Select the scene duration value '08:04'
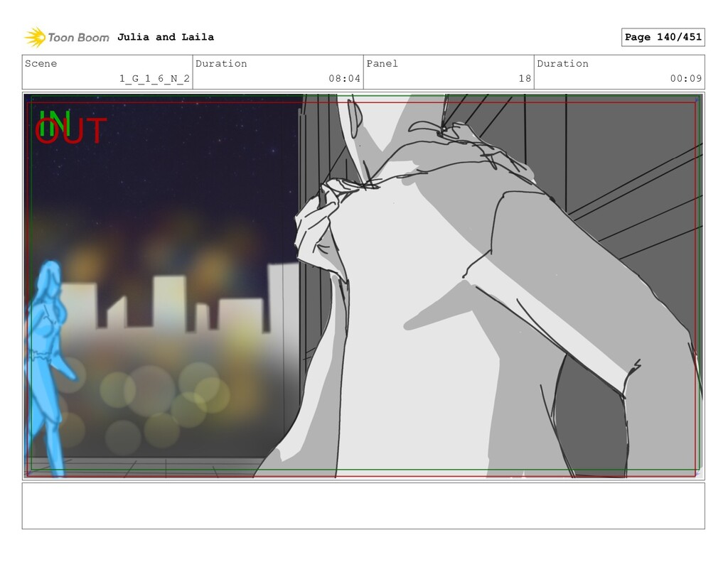The width and height of the screenshot is (728, 562). tap(345, 78)
